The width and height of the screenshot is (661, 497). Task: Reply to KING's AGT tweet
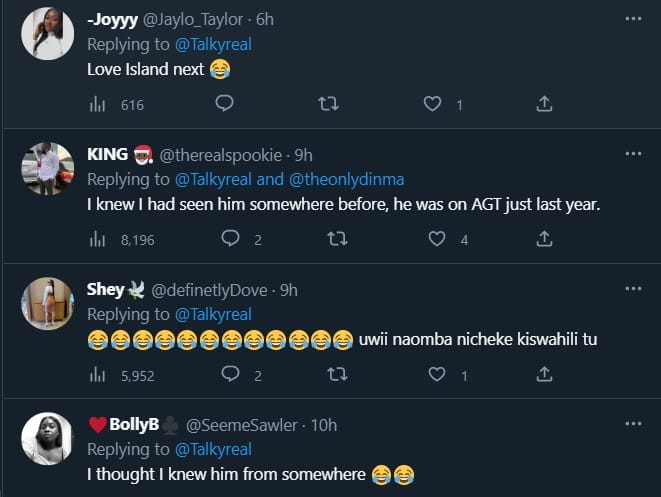tap(229, 238)
